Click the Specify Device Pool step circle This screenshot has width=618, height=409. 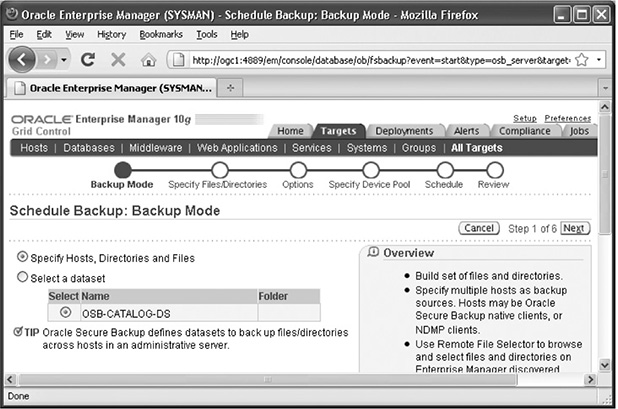tap(370, 170)
